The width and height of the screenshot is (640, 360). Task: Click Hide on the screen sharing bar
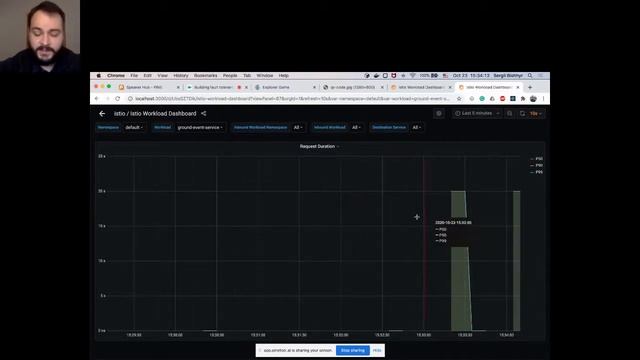point(377,350)
